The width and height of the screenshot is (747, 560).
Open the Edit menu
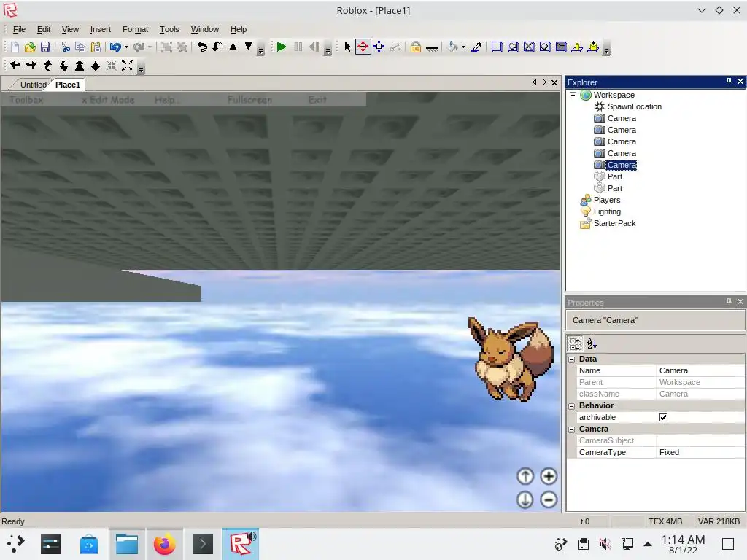click(x=44, y=29)
